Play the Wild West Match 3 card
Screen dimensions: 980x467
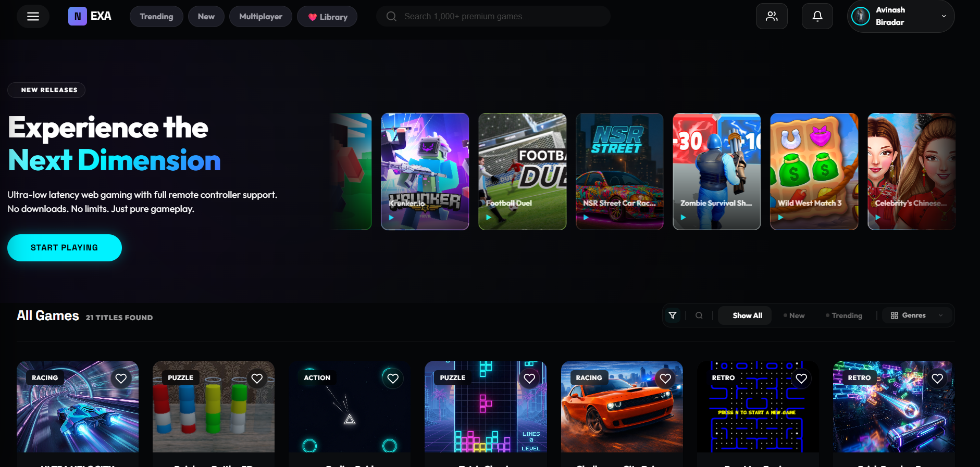pyautogui.click(x=780, y=218)
